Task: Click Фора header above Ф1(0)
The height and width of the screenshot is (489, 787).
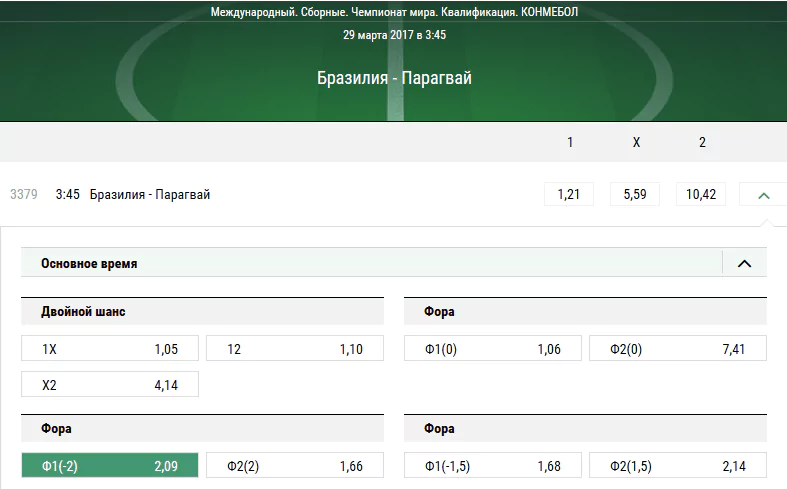Action: point(585,311)
